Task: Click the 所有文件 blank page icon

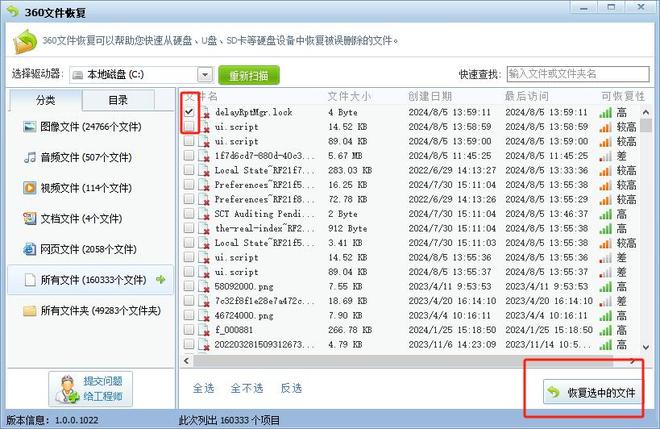Action: (30, 279)
